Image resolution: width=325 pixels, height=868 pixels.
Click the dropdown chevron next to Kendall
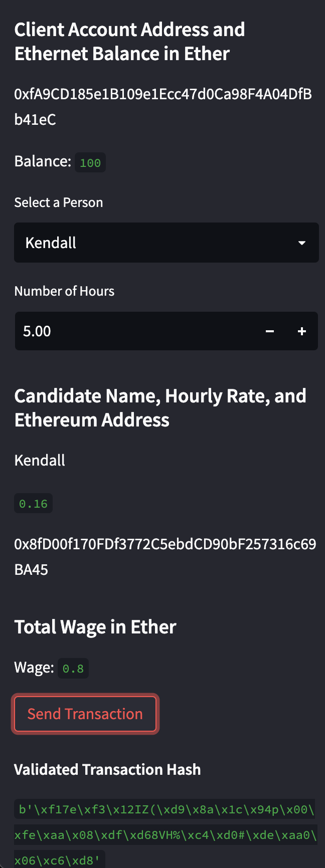point(302,243)
